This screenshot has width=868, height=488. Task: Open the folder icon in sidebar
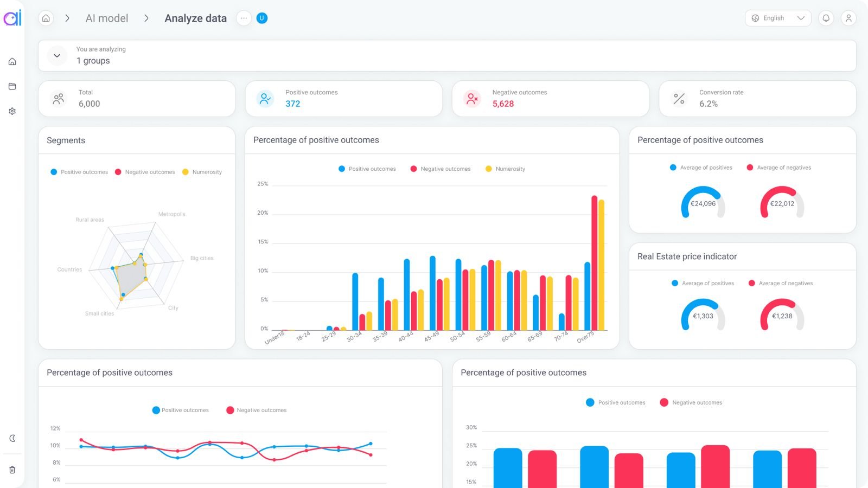point(12,86)
